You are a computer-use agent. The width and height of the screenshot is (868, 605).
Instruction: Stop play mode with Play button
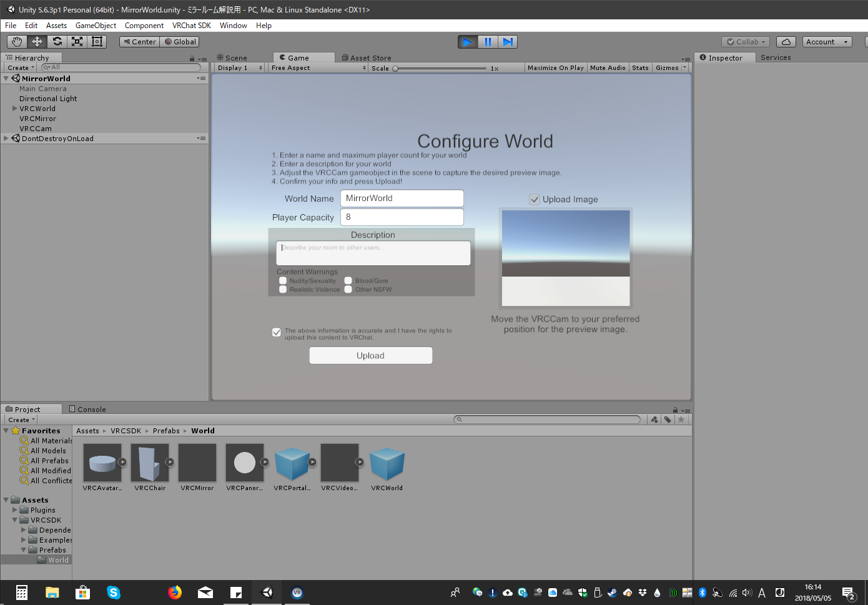(468, 42)
